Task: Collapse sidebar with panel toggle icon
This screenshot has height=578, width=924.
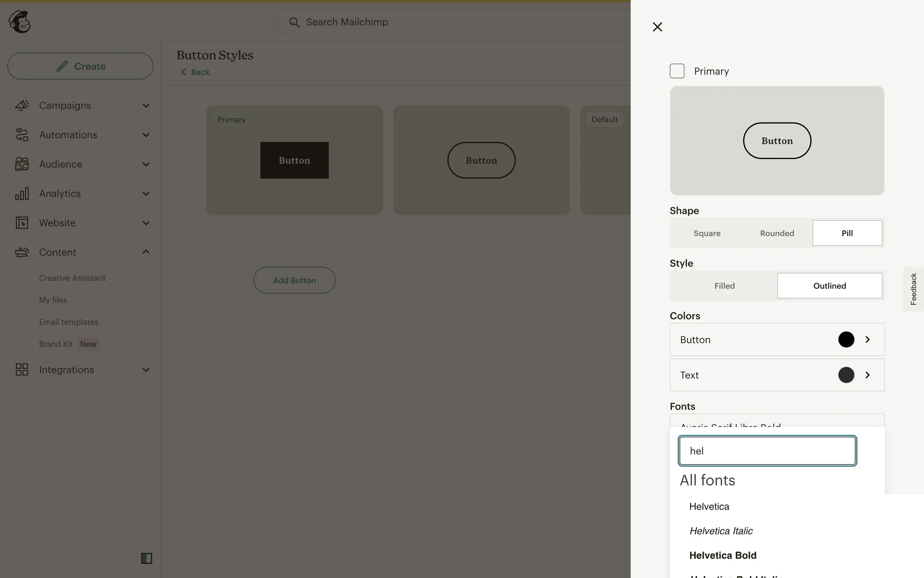Action: [x=146, y=558]
